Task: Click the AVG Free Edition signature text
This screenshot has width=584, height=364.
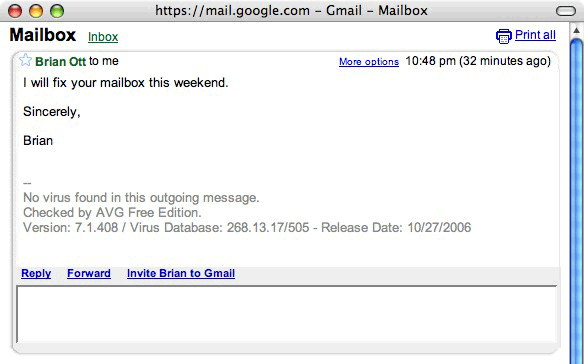Action: coord(112,212)
